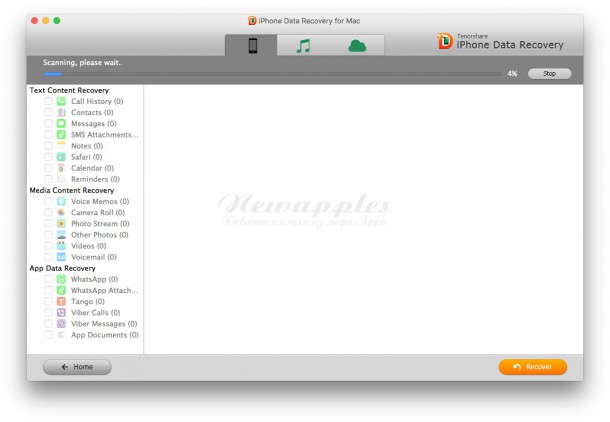
Task: Tick the Tango checkbox
Action: [48, 301]
